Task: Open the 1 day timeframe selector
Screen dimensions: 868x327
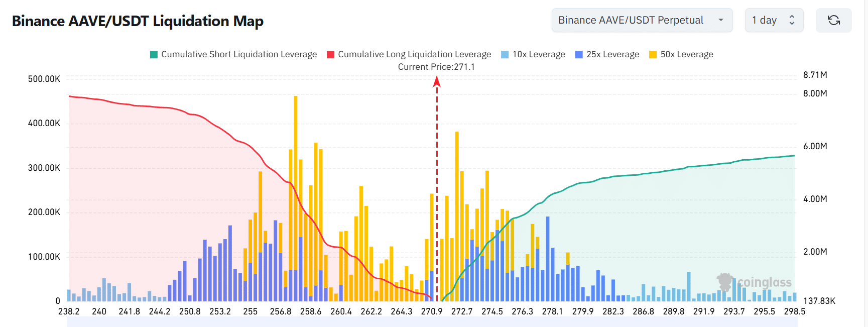Action: point(774,20)
